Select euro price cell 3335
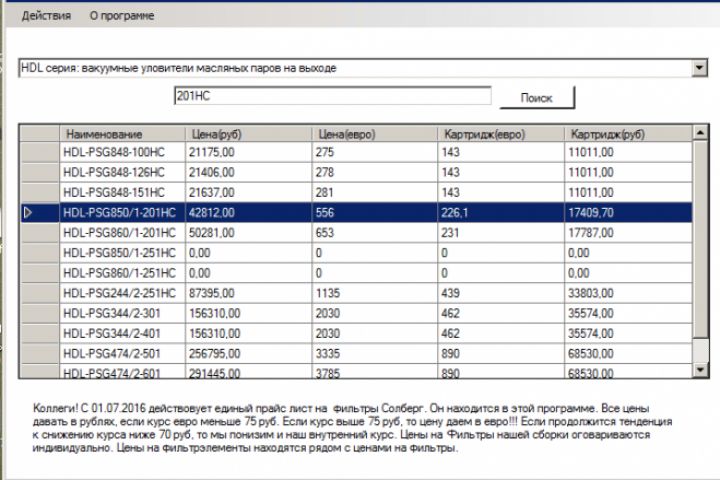The width and height of the screenshot is (720, 480). coord(375,354)
